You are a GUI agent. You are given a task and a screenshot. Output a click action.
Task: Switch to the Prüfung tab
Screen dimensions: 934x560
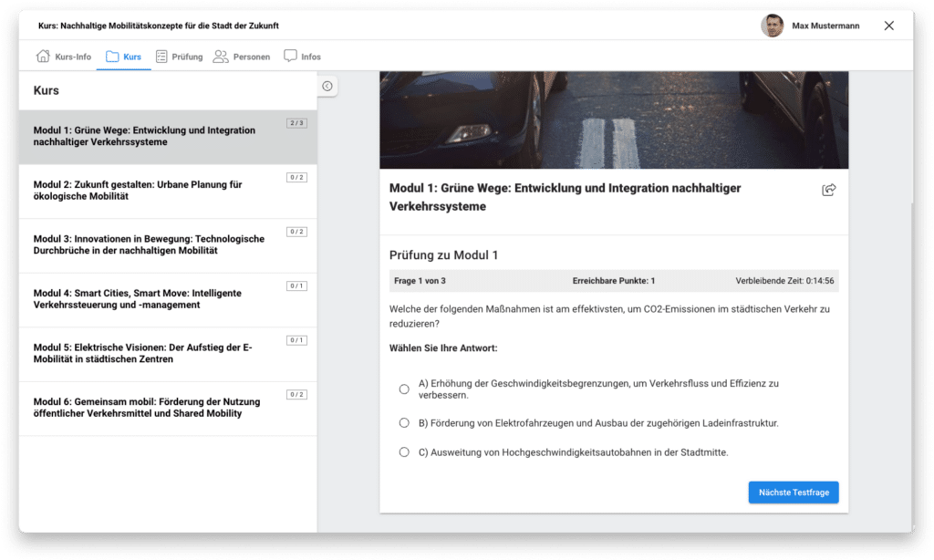point(179,56)
